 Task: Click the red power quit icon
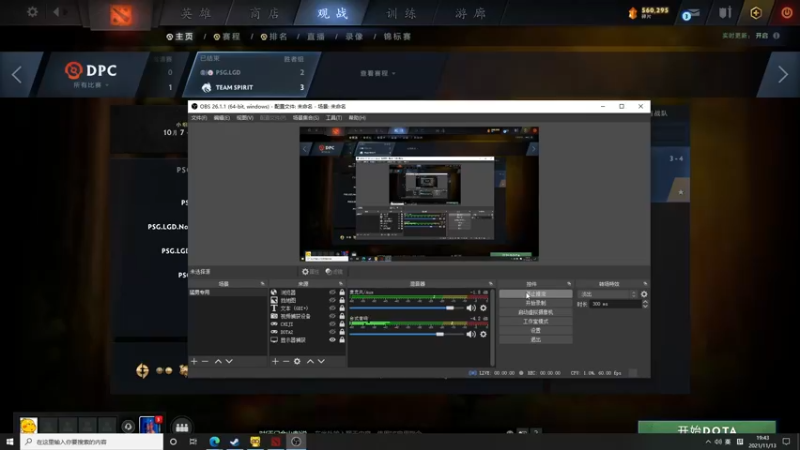(x=786, y=13)
